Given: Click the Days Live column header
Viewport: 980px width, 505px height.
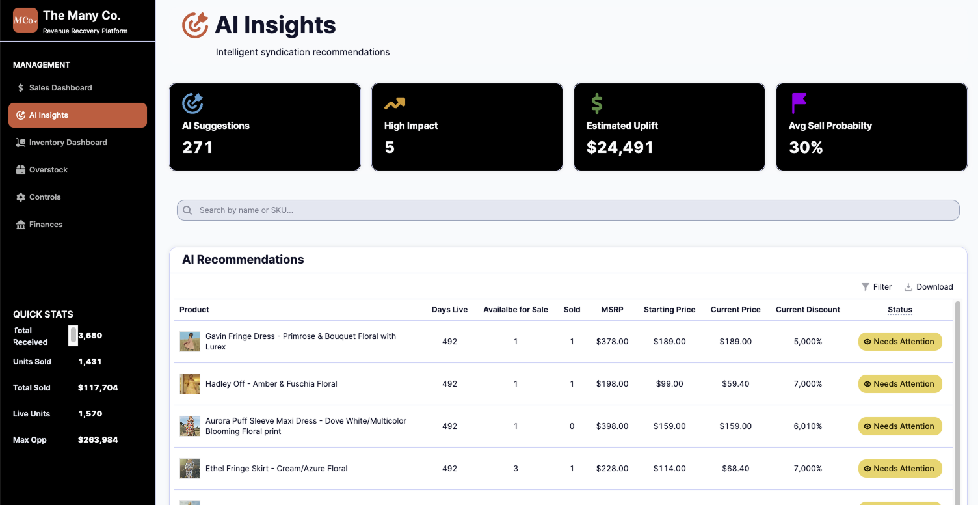Looking at the screenshot, I should click(x=449, y=310).
